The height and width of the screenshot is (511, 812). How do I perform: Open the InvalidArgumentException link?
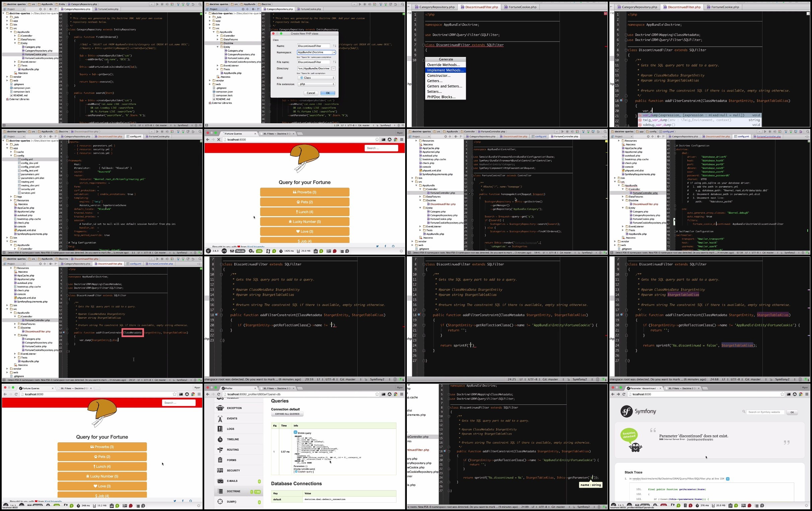(x=700, y=439)
